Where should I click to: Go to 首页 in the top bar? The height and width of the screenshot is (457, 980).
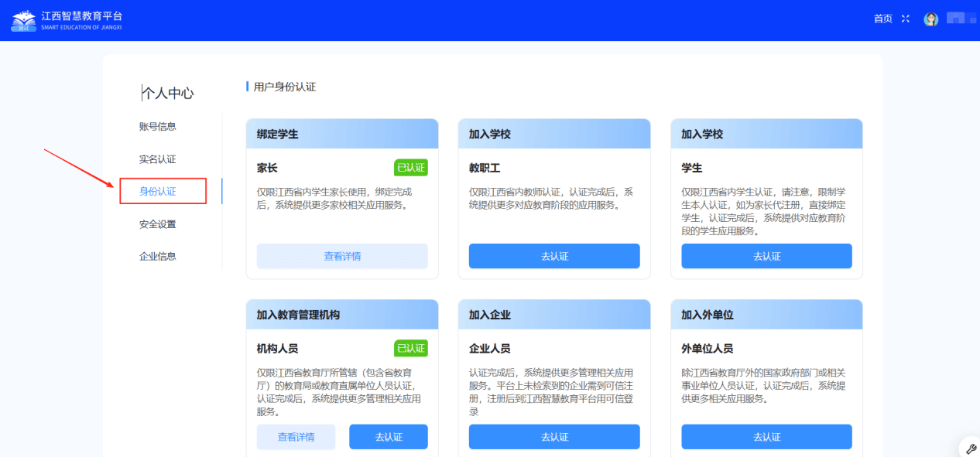point(882,19)
